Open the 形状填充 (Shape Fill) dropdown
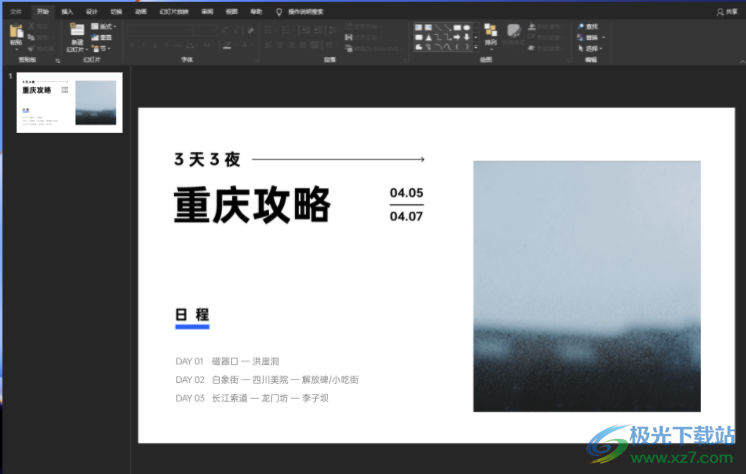746x474 pixels. tap(546, 26)
